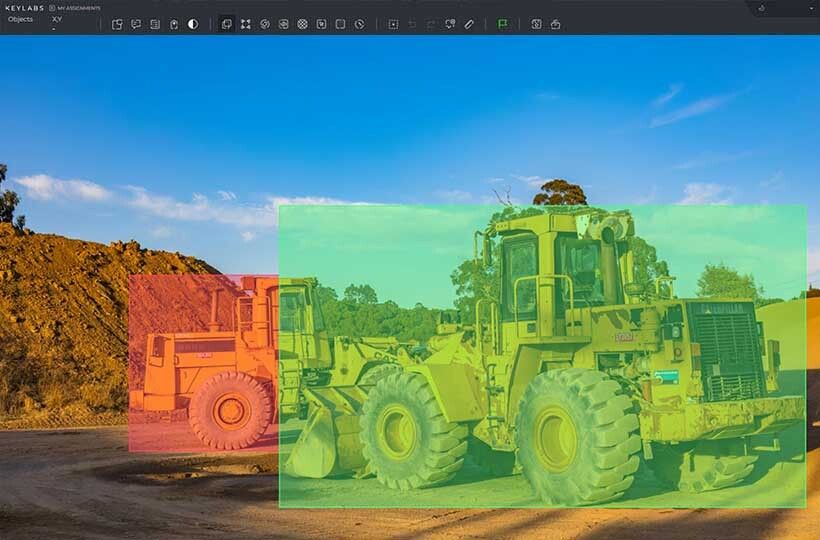Image resolution: width=820 pixels, height=540 pixels.
Task: Open the Objects tab
Action: pyautogui.click(x=20, y=19)
